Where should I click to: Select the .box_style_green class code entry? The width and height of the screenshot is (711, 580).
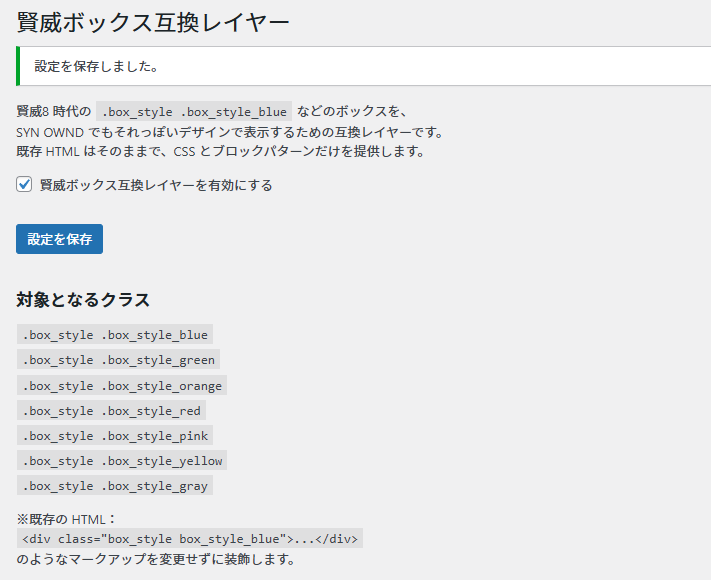tap(118, 360)
